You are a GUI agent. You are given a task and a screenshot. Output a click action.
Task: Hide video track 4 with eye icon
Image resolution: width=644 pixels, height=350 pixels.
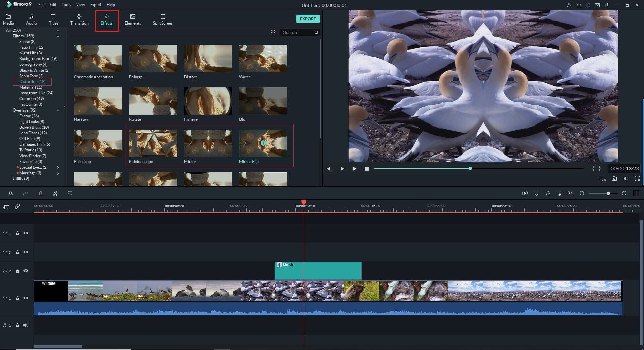click(x=26, y=233)
